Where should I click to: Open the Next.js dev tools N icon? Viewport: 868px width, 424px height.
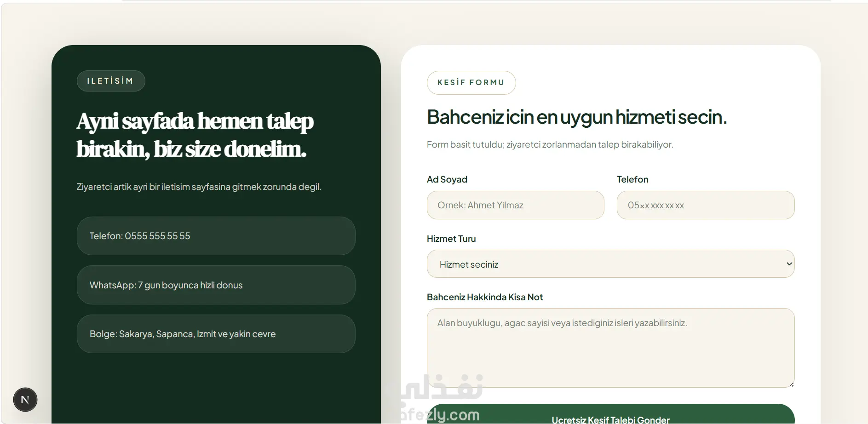25,400
